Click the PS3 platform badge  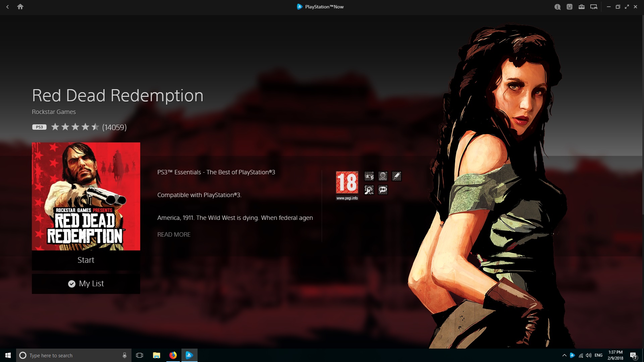coord(39,127)
